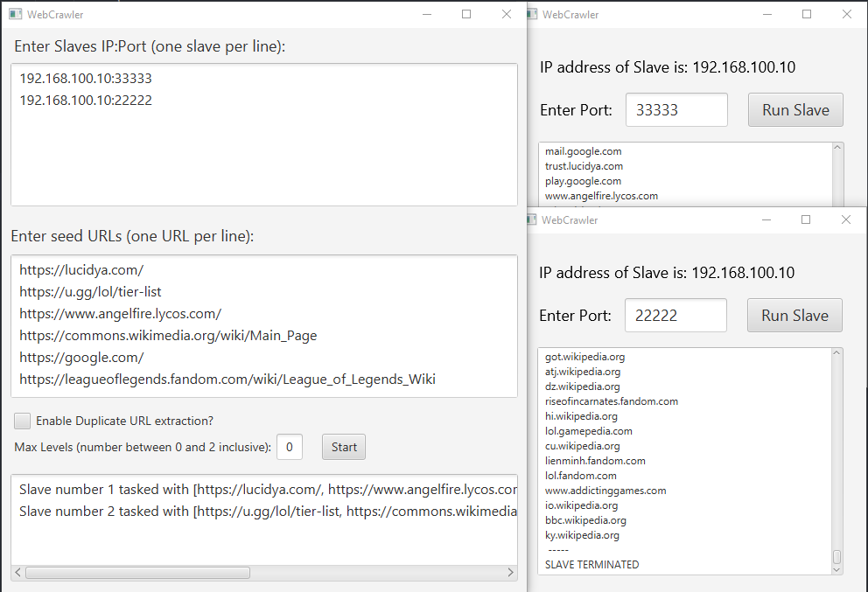Click play.google.com in the slave output
868x592 pixels.
pyautogui.click(x=583, y=181)
